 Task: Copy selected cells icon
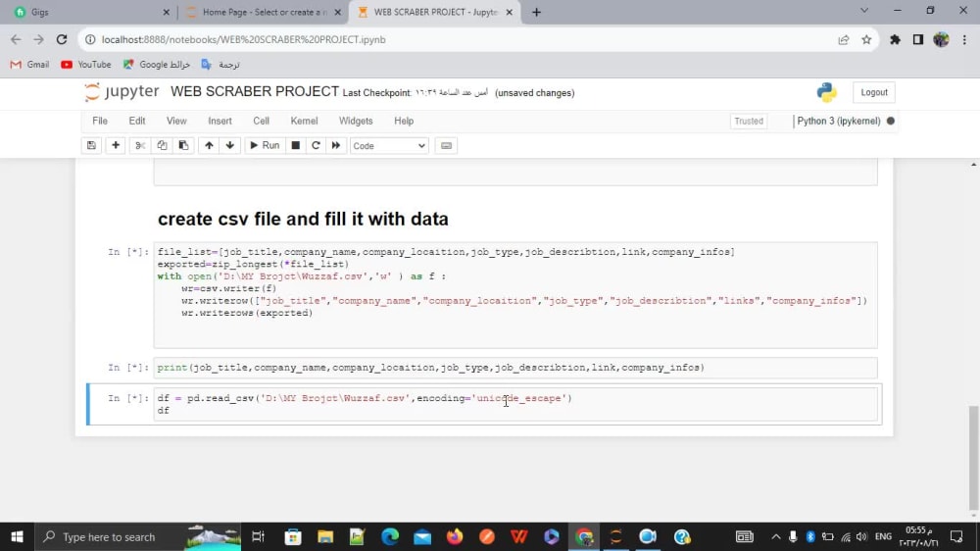[162, 146]
